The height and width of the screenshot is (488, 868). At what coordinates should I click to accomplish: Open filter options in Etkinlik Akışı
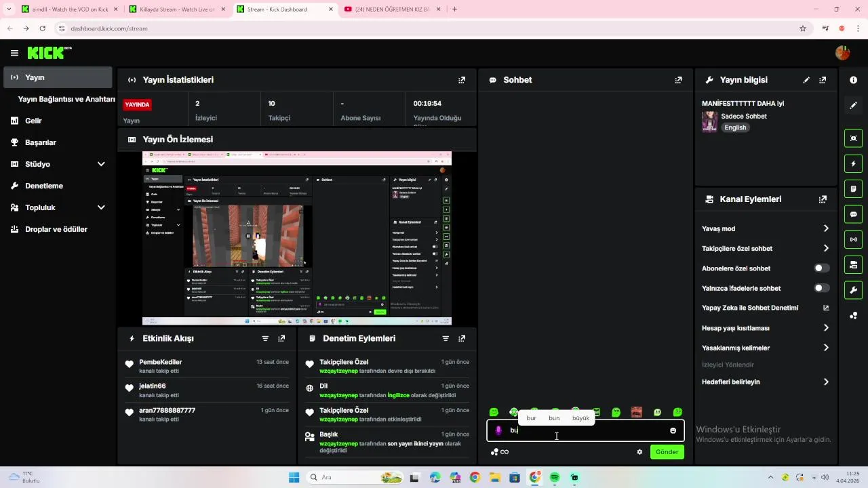pyautogui.click(x=265, y=338)
